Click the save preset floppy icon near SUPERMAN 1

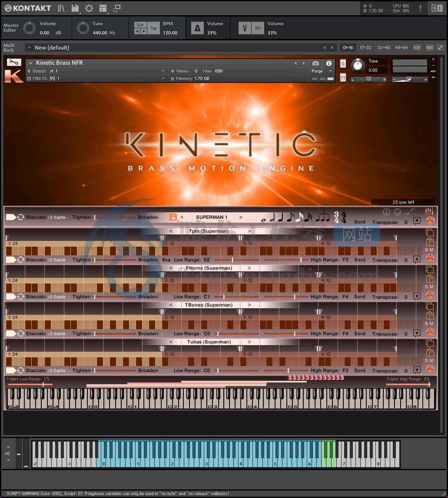(173, 217)
